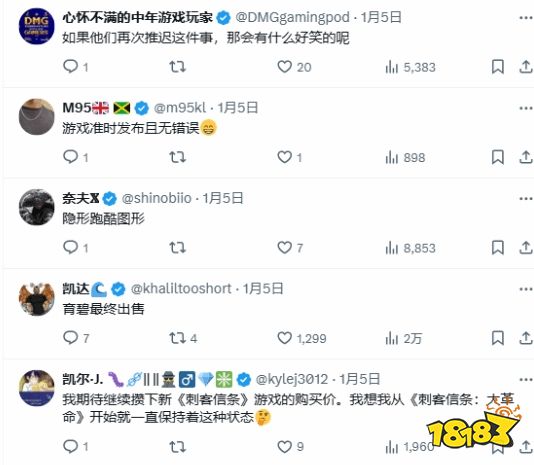This screenshot has width=534, height=465.
Task: Retweet the @m95kl post
Action: tap(177, 157)
